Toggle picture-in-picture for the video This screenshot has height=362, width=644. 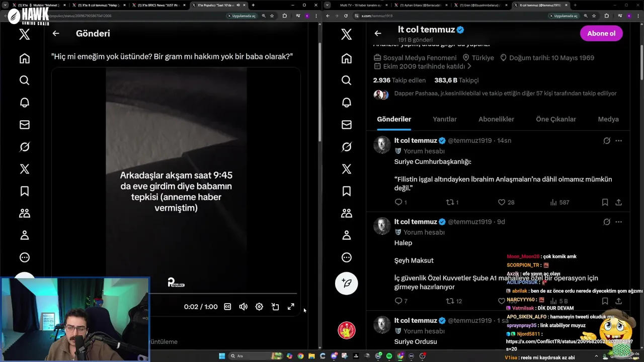[275, 307]
